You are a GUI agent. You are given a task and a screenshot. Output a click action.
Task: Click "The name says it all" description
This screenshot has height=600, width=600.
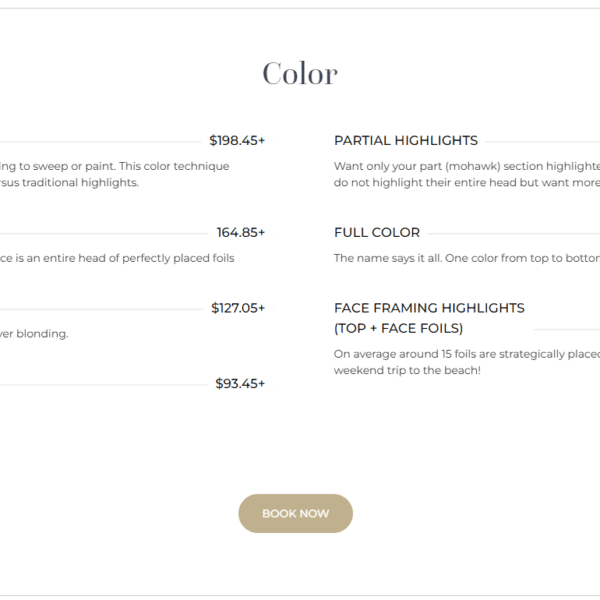[466, 258]
